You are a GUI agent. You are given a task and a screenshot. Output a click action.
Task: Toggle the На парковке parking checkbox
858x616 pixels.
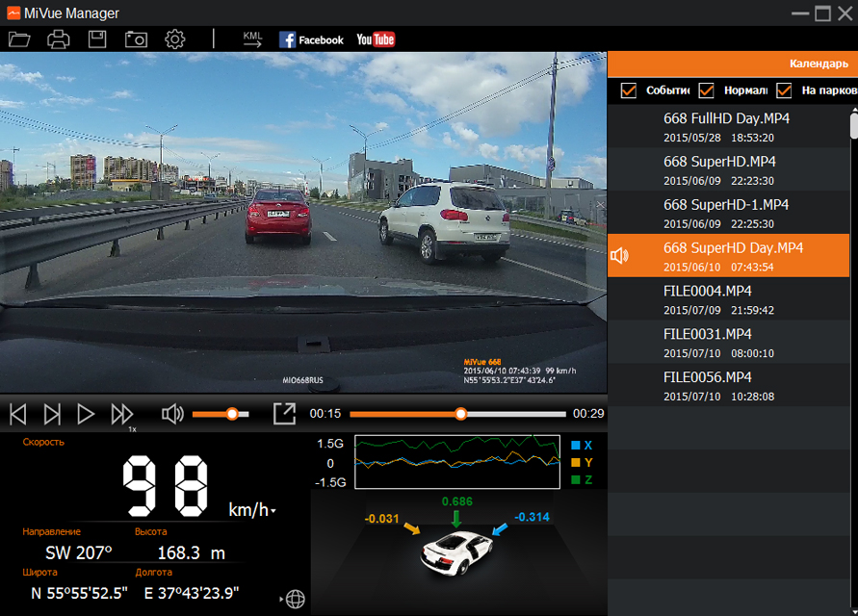point(784,90)
